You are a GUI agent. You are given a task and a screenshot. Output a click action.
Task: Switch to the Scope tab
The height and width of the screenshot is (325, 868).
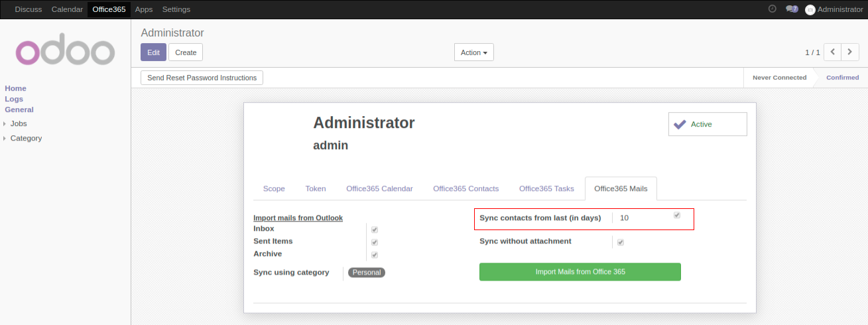(274, 188)
